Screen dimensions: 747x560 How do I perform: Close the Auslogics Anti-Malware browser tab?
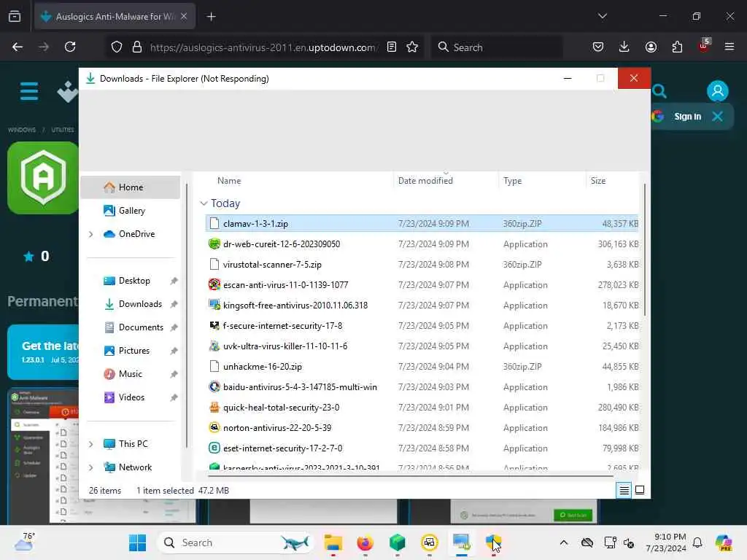[x=184, y=17]
